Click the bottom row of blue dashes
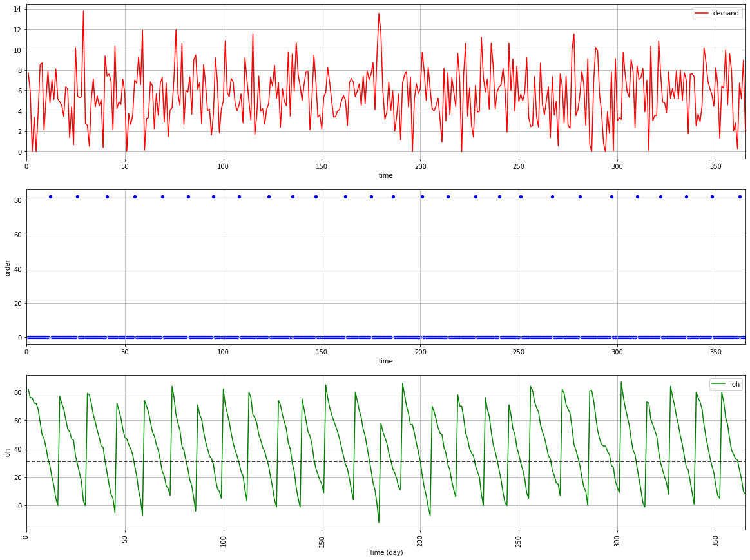 (387, 336)
